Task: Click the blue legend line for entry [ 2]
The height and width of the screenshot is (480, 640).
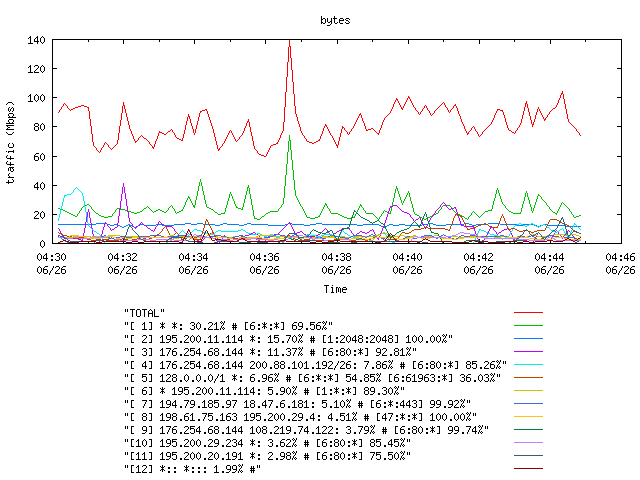Action: (x=528, y=339)
